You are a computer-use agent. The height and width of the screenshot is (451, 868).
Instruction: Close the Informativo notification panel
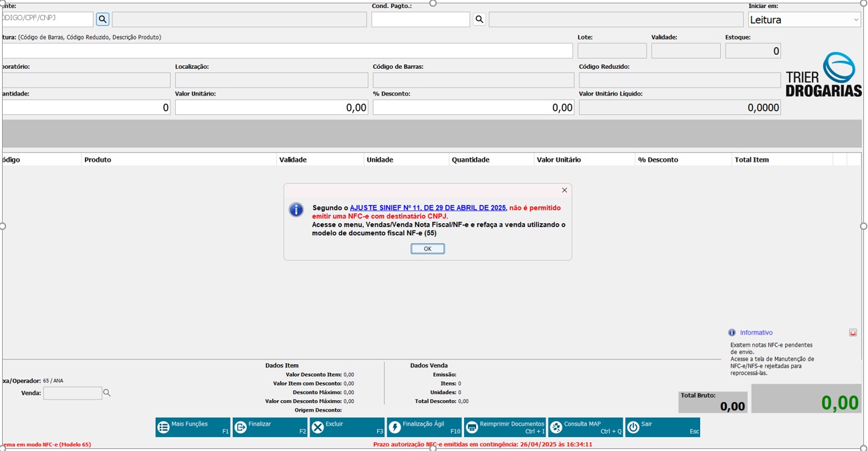pyautogui.click(x=853, y=333)
